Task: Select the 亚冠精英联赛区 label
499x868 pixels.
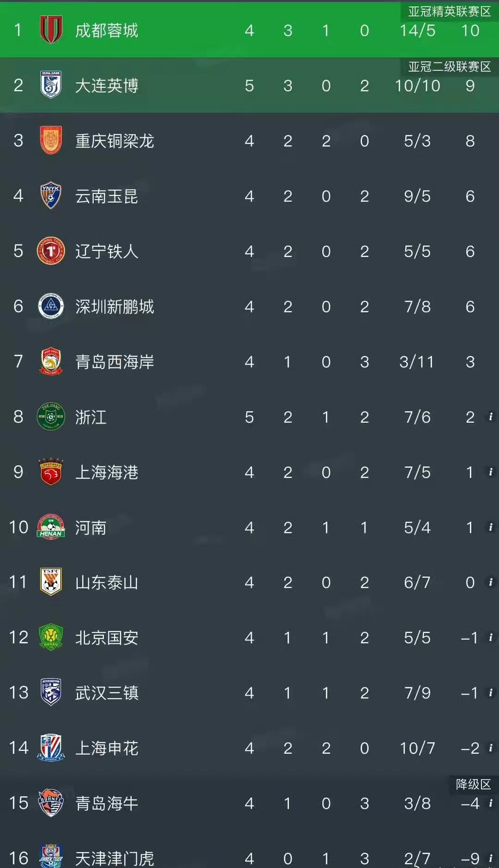Action: click(x=449, y=12)
